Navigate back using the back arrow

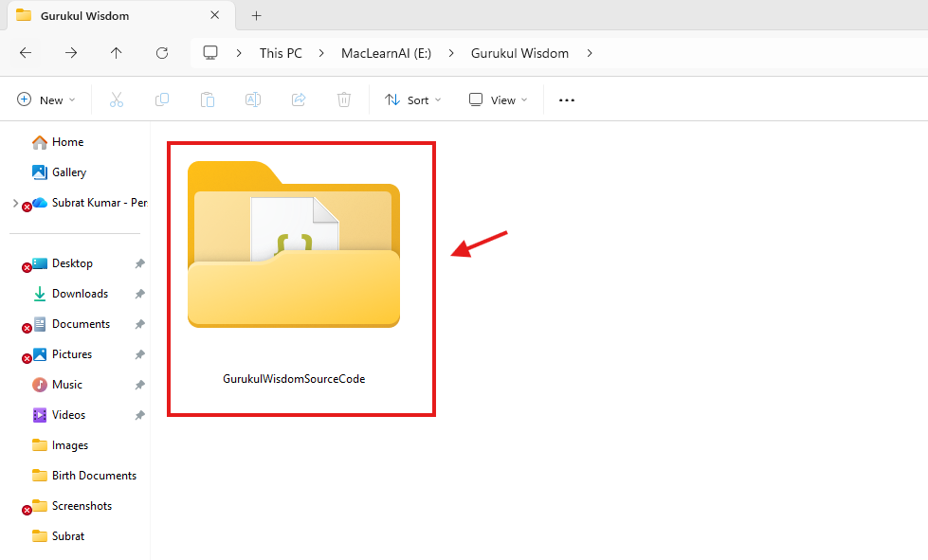[x=26, y=53]
